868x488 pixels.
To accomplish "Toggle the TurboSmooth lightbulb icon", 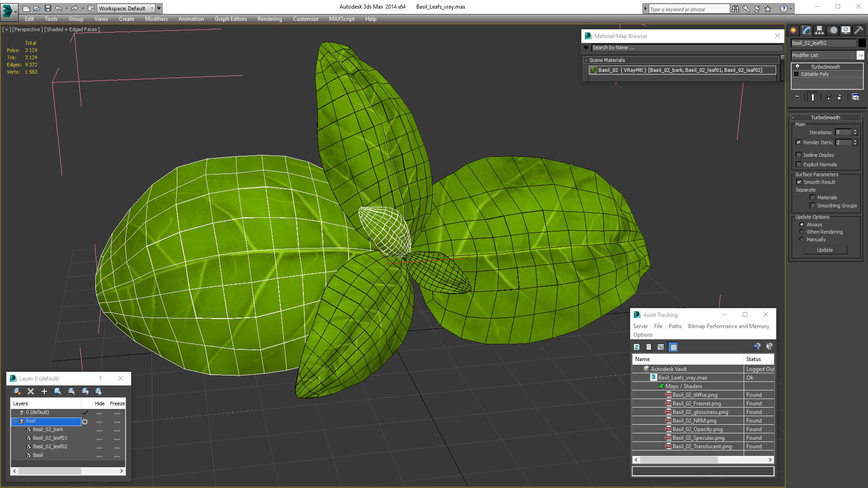I will (797, 67).
